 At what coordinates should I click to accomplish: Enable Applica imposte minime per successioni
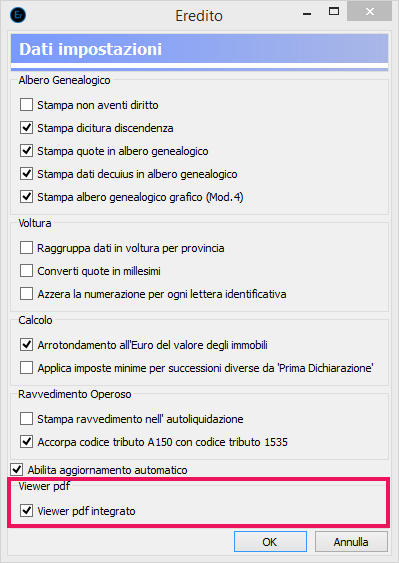pyautogui.click(x=26, y=368)
